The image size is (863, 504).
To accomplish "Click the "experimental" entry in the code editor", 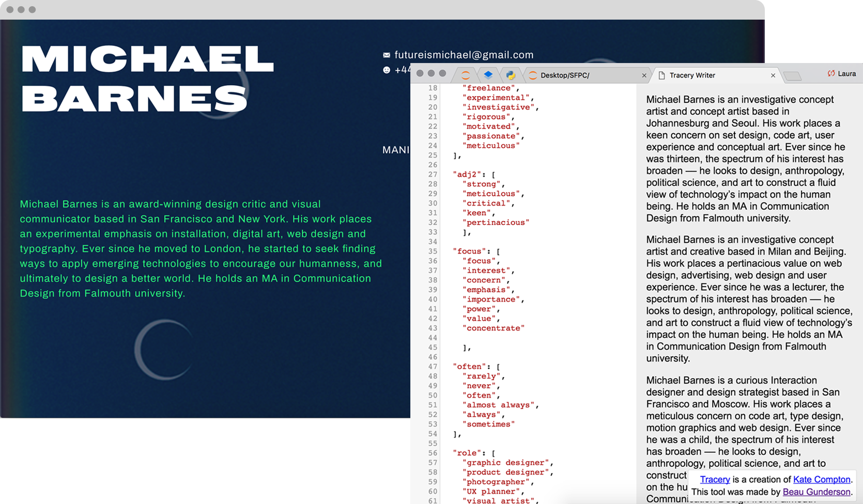I will point(496,98).
